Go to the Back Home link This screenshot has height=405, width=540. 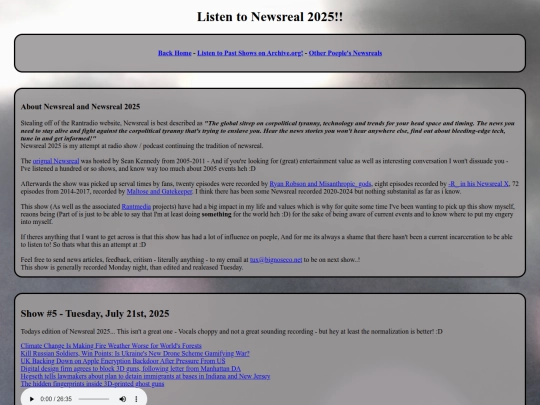coord(175,53)
